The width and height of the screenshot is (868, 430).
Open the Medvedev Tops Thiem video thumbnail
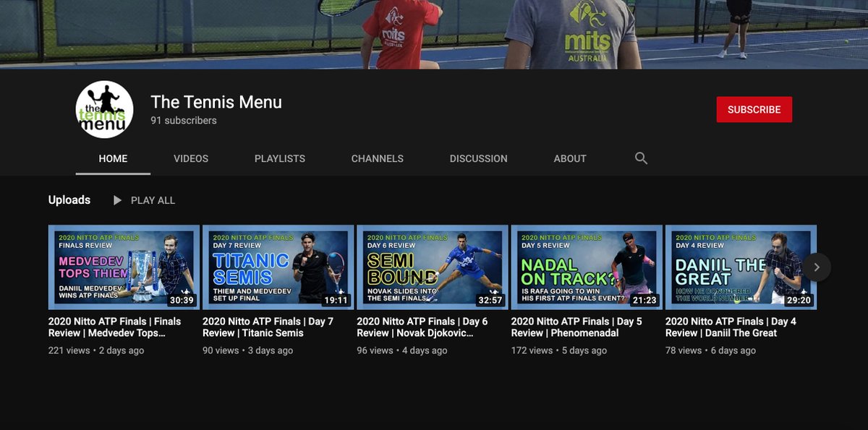click(x=124, y=267)
